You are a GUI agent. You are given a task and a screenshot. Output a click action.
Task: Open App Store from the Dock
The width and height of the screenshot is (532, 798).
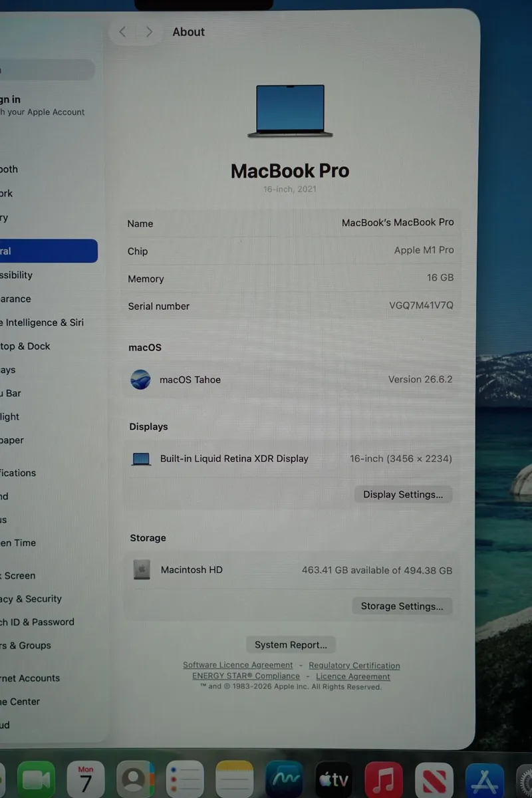pyautogui.click(x=484, y=779)
